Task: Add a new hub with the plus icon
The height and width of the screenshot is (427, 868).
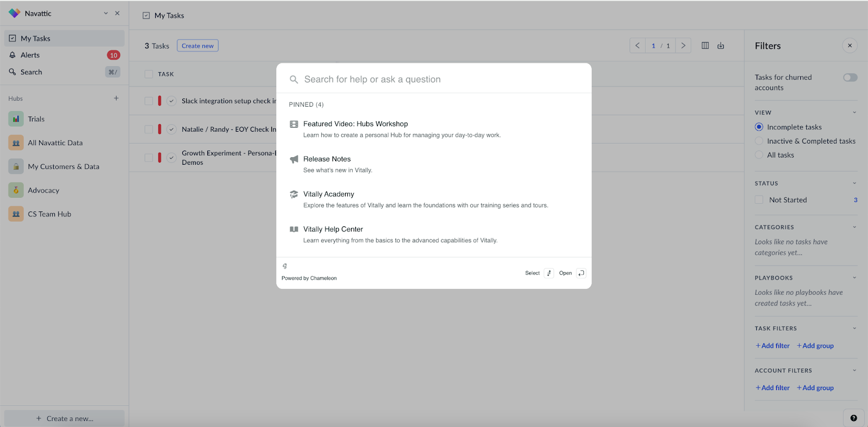Action: point(116,98)
